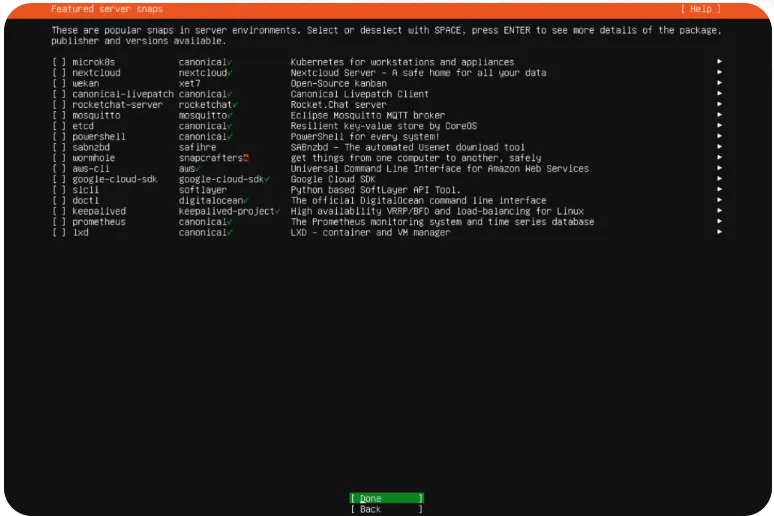Click verified checkmark beside mosquitto publisher
Screen dimensions: 774x516
coord(230,116)
